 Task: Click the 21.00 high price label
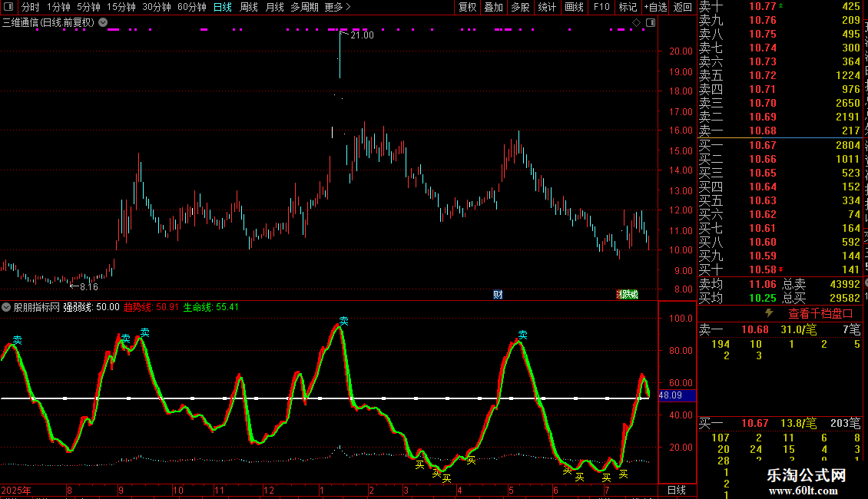tap(362, 35)
